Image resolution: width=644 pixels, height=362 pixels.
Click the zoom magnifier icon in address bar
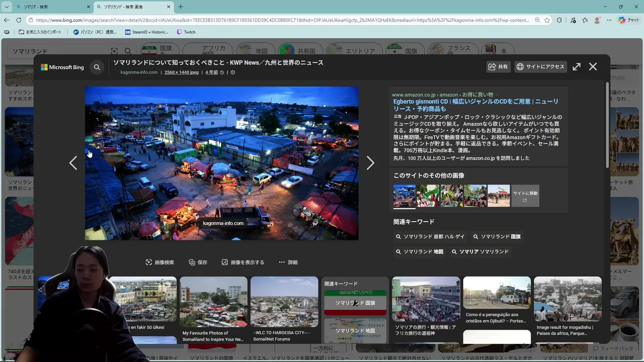[x=537, y=20]
